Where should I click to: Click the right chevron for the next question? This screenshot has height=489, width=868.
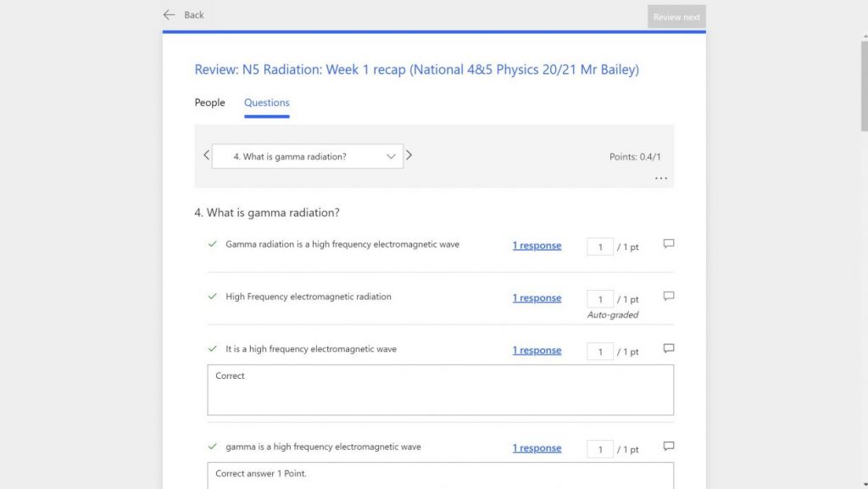point(409,155)
